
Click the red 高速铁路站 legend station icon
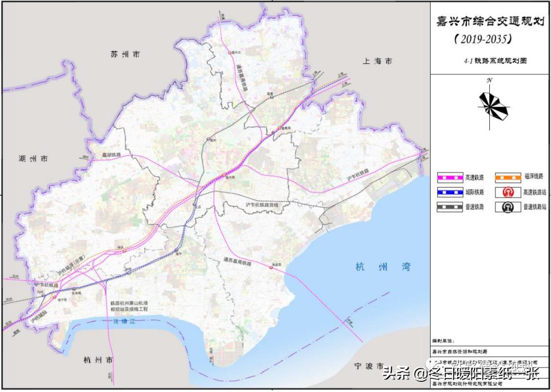[x=508, y=192]
